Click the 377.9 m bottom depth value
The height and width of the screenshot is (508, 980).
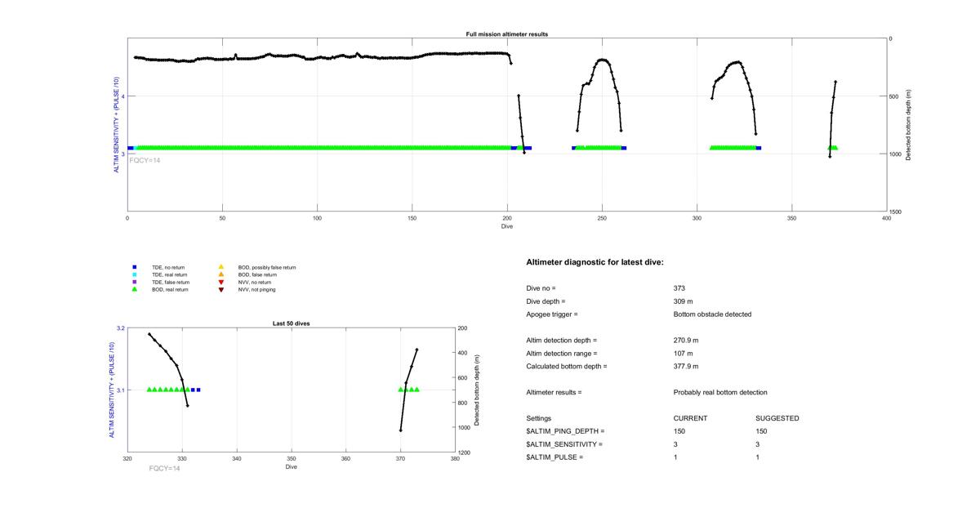tap(686, 367)
